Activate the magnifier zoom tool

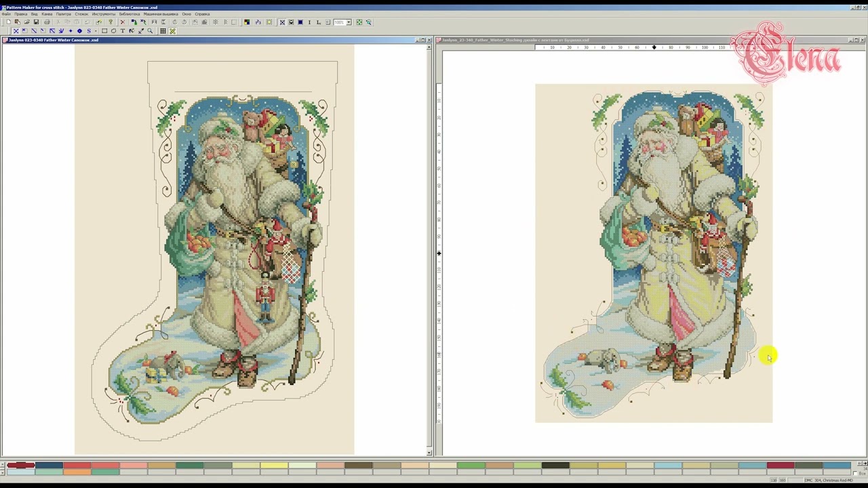coord(150,31)
